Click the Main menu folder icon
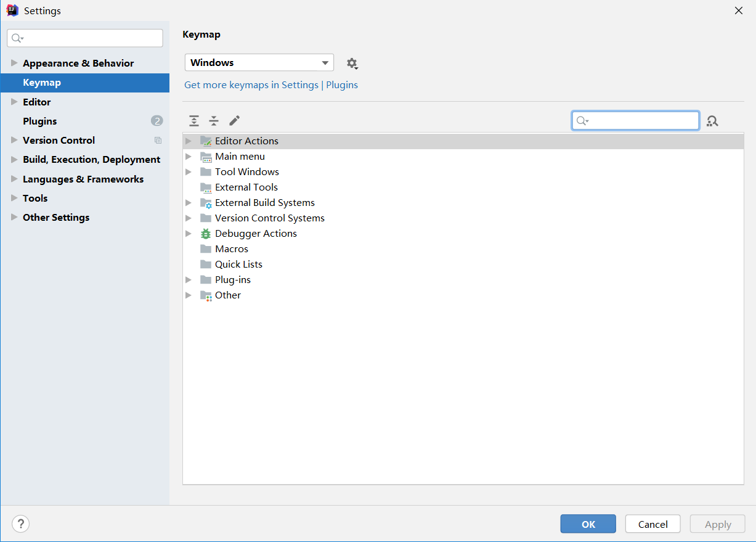 tap(206, 156)
